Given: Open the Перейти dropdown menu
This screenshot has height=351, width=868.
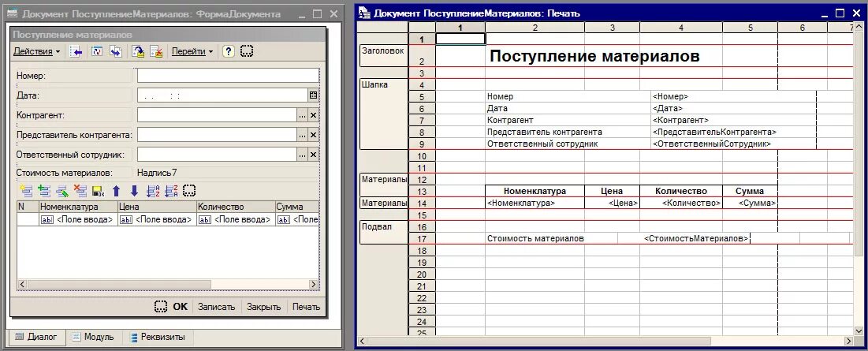Looking at the screenshot, I should tap(192, 51).
